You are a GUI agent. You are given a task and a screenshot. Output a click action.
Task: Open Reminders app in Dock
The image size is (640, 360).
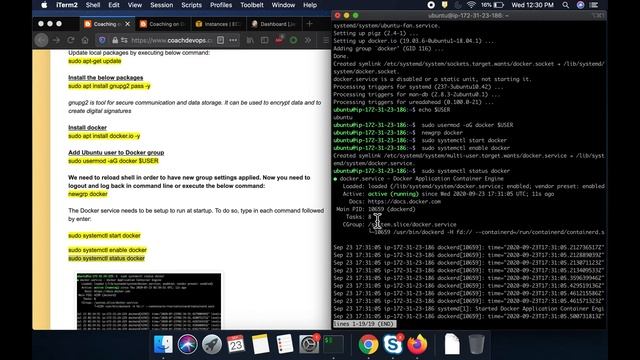tap(284, 344)
